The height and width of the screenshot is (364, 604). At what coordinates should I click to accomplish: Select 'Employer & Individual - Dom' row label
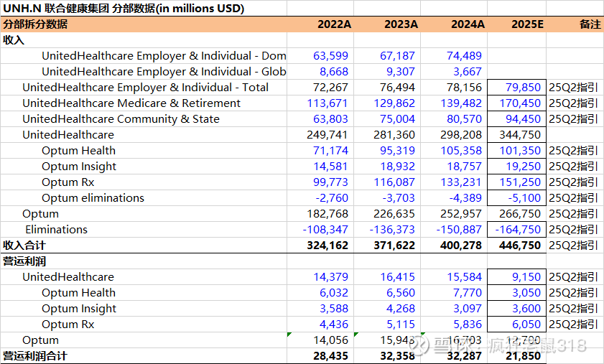click(x=164, y=56)
